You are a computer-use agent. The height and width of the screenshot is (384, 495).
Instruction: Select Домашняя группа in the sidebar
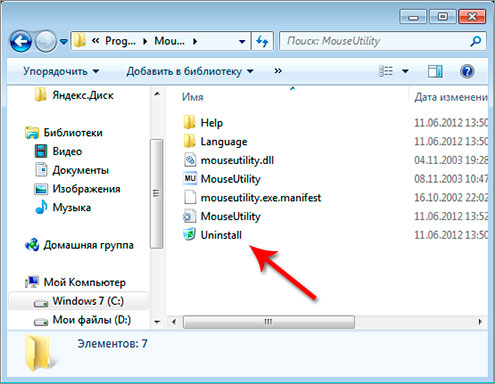(x=88, y=245)
